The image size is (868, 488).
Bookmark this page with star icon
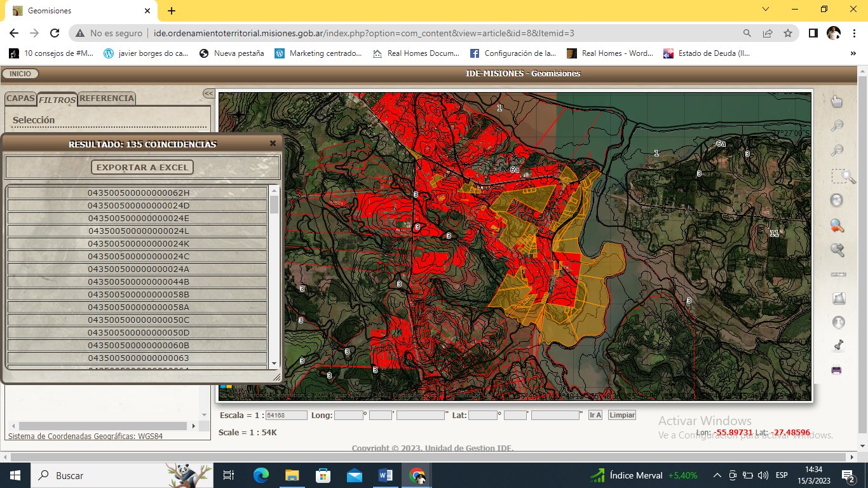788,33
